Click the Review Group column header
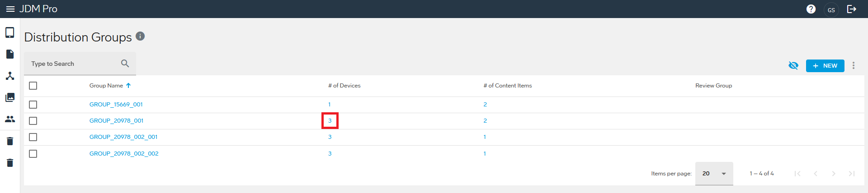This screenshot has height=193, width=868. (x=713, y=86)
